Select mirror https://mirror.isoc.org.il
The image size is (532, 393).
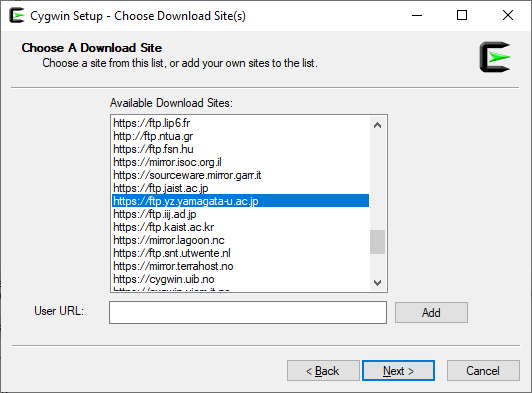[240, 162]
